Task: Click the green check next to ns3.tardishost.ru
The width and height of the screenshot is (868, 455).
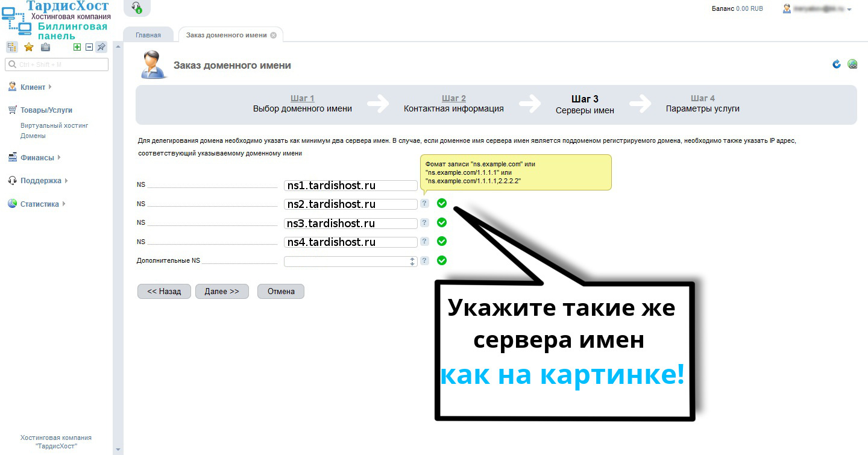Action: pyautogui.click(x=442, y=222)
